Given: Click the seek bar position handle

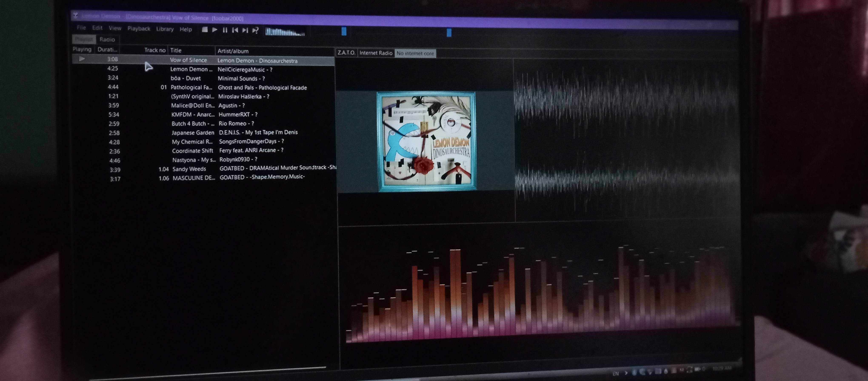Looking at the screenshot, I should [x=449, y=32].
